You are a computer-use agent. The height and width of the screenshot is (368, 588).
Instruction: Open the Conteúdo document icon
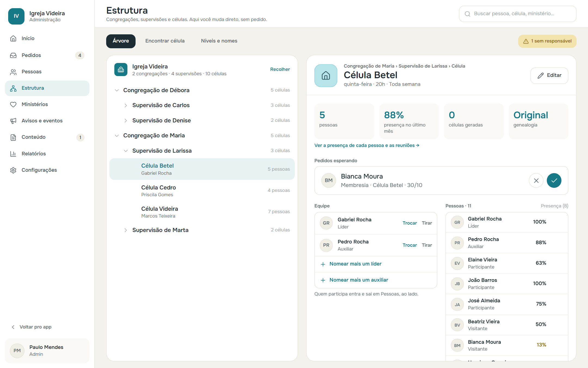[13, 137]
